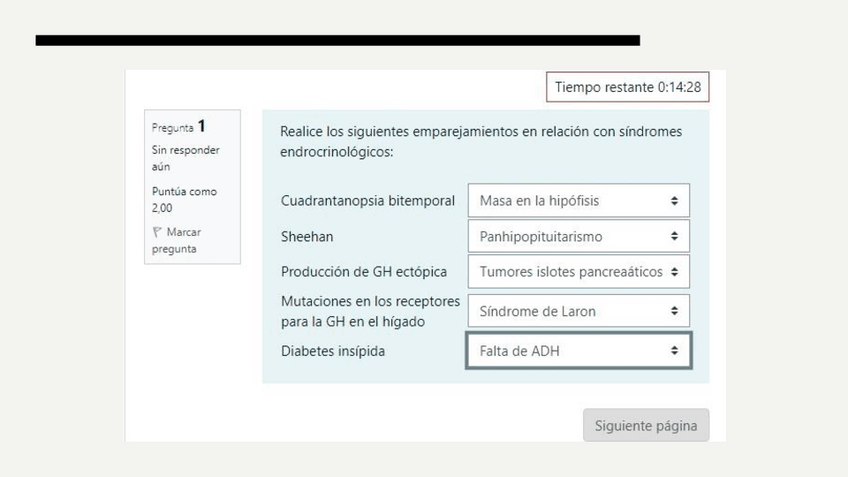Viewport: 848px width, 477px height.
Task: Click the Sin responder aún status text
Action: tap(185, 158)
